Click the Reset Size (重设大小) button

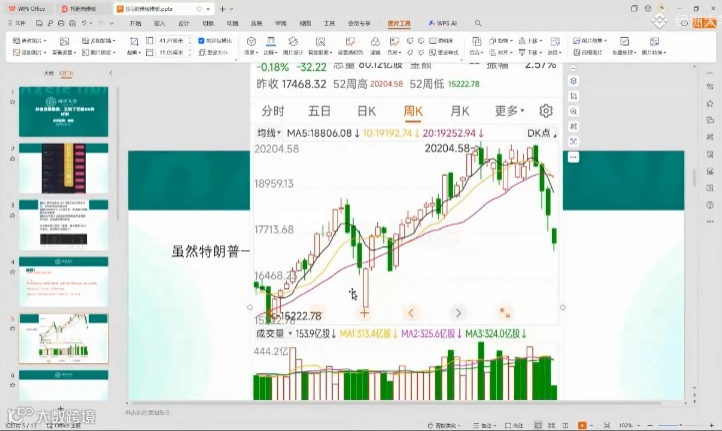(x=214, y=52)
